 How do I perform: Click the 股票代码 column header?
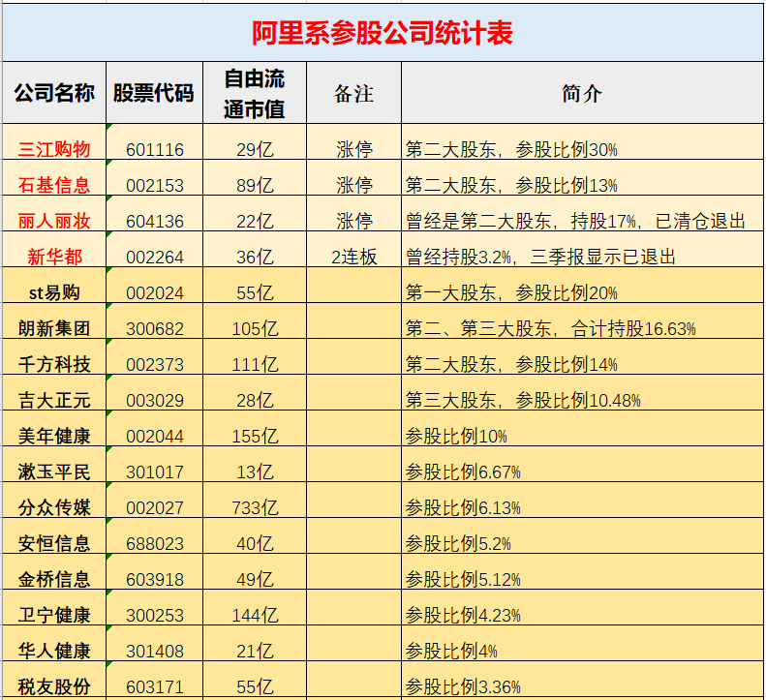(154, 93)
